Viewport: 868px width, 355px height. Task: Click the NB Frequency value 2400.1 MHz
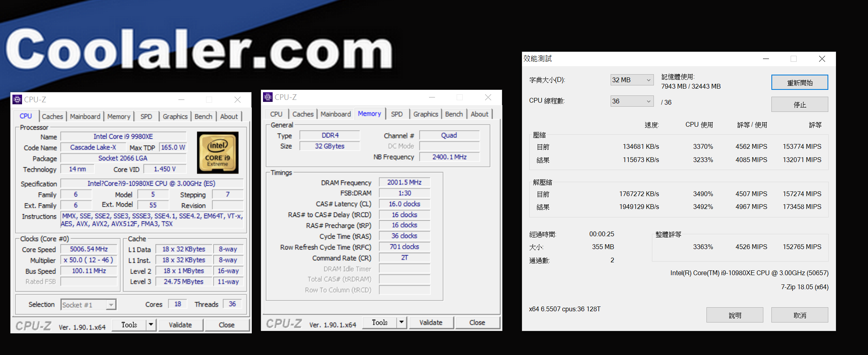point(449,157)
